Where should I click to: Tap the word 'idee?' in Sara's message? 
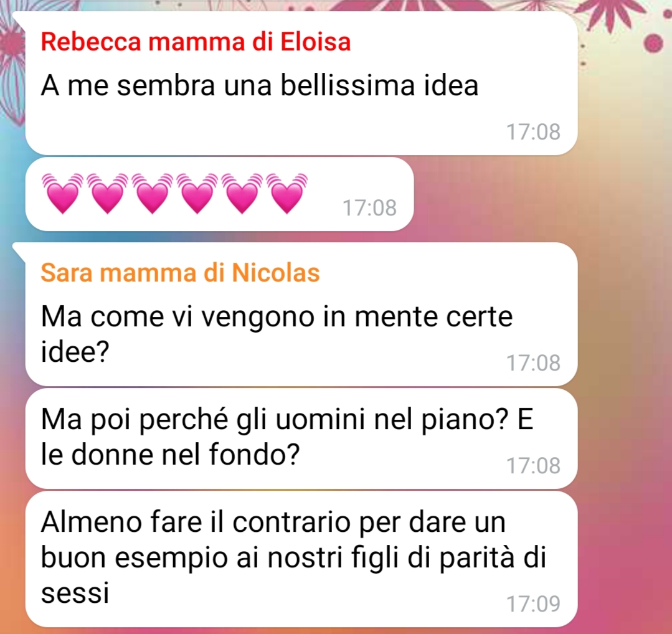pos(75,351)
